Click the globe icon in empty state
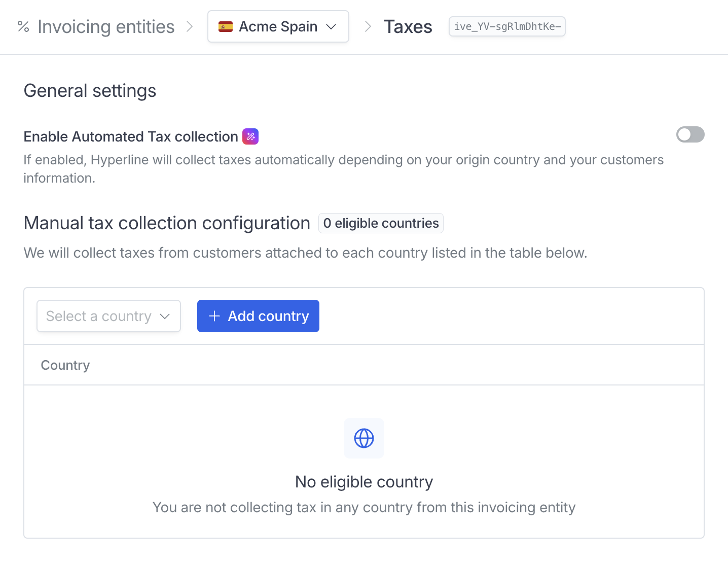728x563 pixels. (x=364, y=438)
